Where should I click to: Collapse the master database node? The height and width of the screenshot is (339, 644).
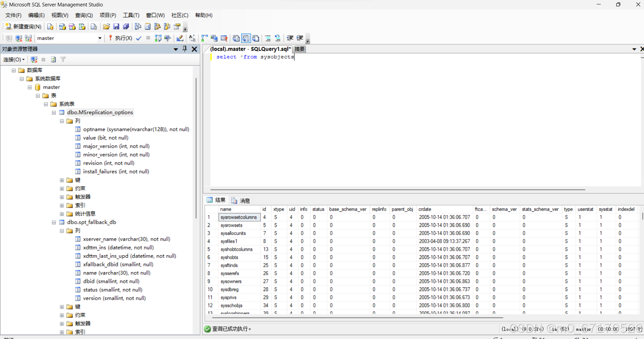[x=30, y=87]
